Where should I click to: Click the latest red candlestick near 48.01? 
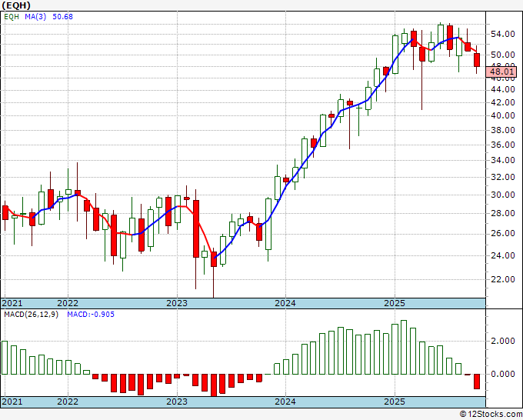477,60
